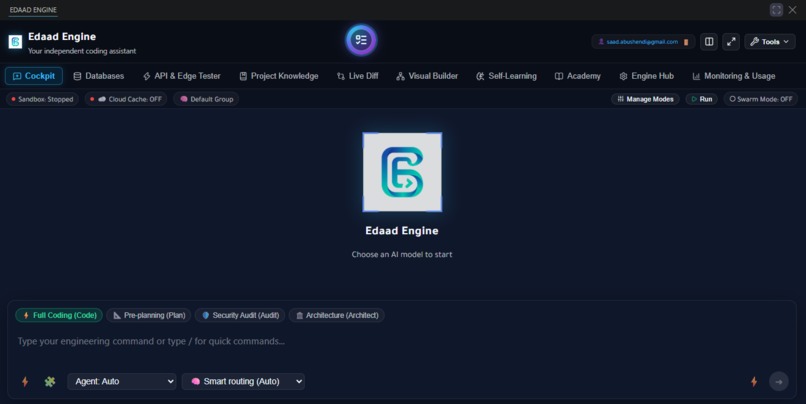806x404 pixels.
Task: Click the 'Your independent coding assistant' subtitle
Action: click(82, 51)
